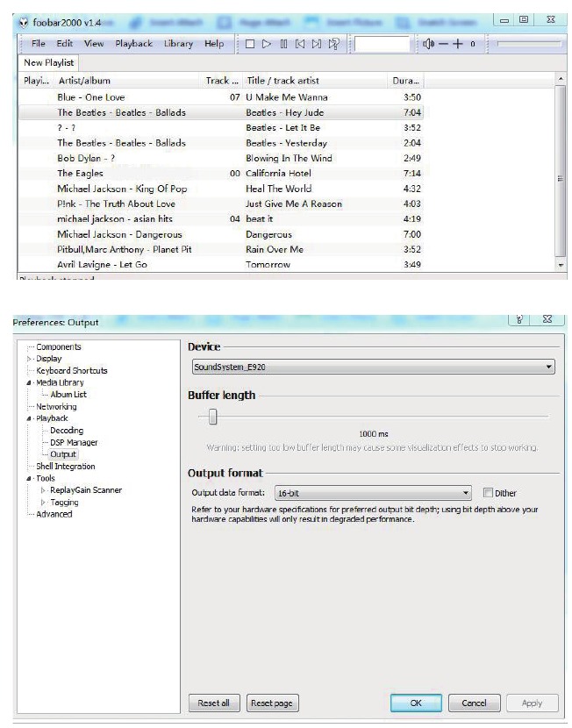Click the Buffer length slider handle
Viewport: 572px width, 728px height.
(x=212, y=417)
